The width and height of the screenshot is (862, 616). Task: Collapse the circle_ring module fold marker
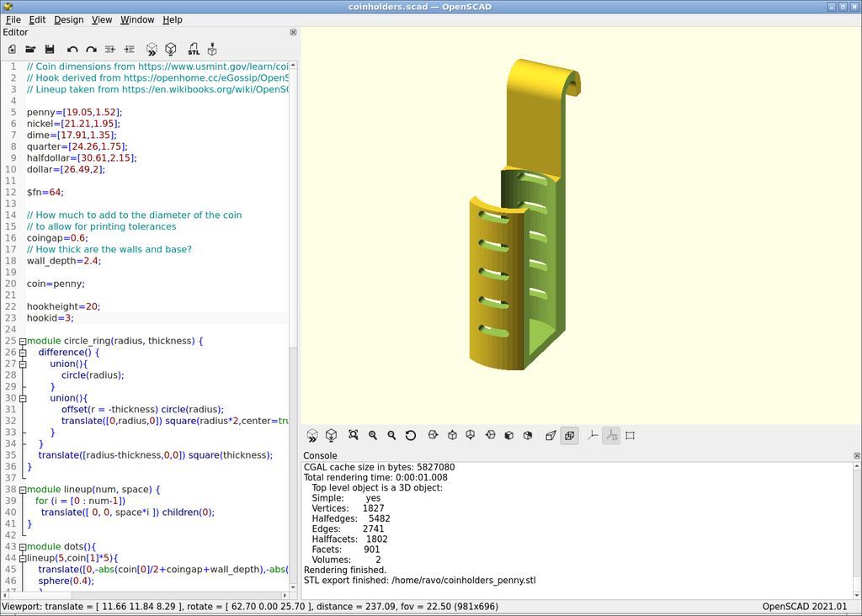(23, 342)
